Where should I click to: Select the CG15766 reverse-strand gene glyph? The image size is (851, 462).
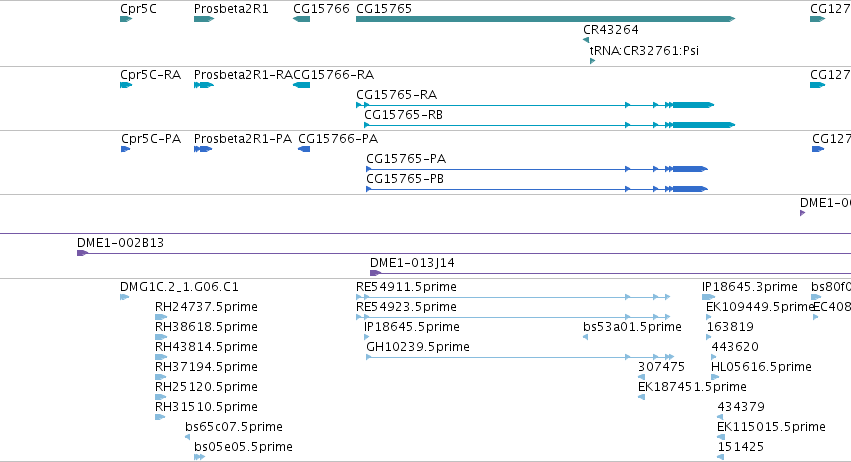pos(301,19)
